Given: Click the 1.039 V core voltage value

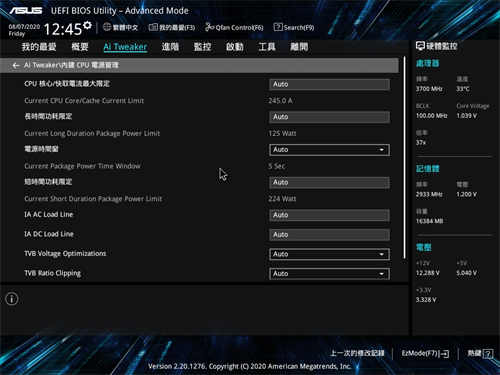Looking at the screenshot, I should [x=467, y=116].
